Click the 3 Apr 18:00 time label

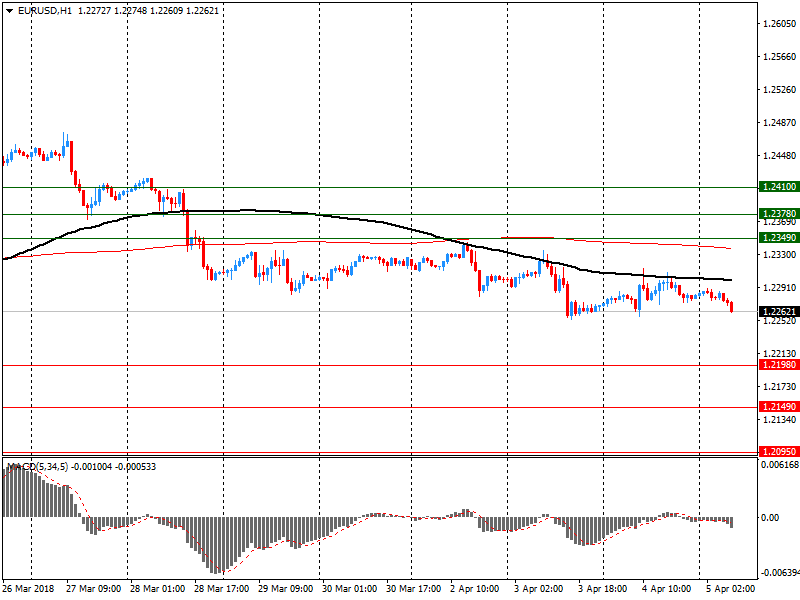pos(603,589)
